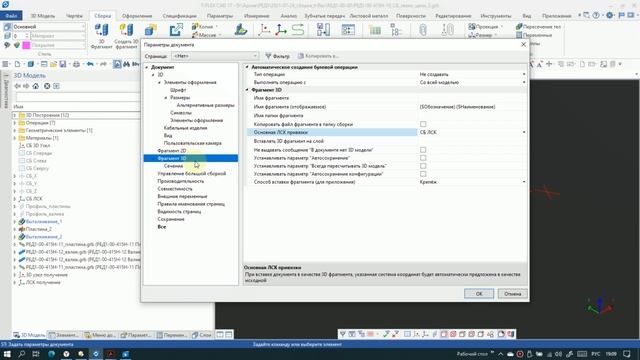This screenshot has height=360, width=640.
Task: Click the Имя папки фрагмента value field
Action: click(472, 116)
